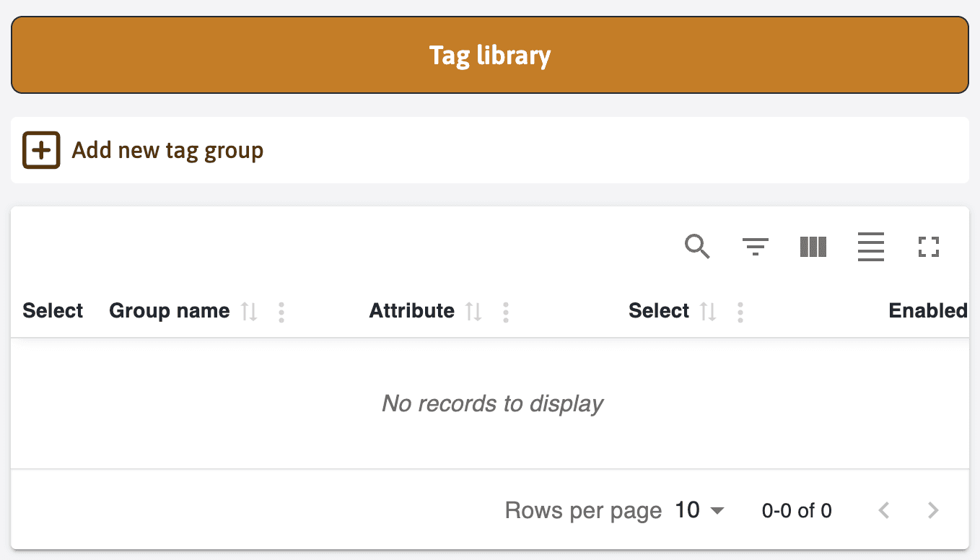Open the Select column actions menu
Screen dimensions: 980x560
740,312
